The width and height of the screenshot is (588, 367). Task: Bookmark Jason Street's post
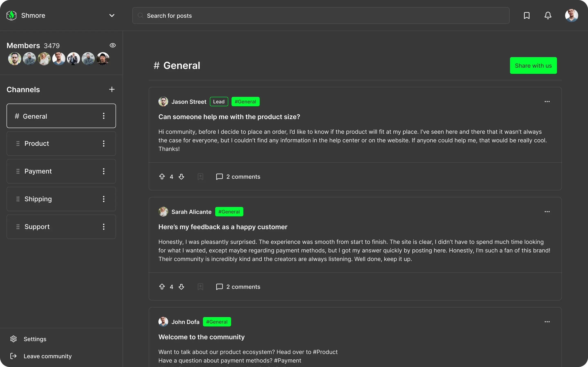point(200,176)
